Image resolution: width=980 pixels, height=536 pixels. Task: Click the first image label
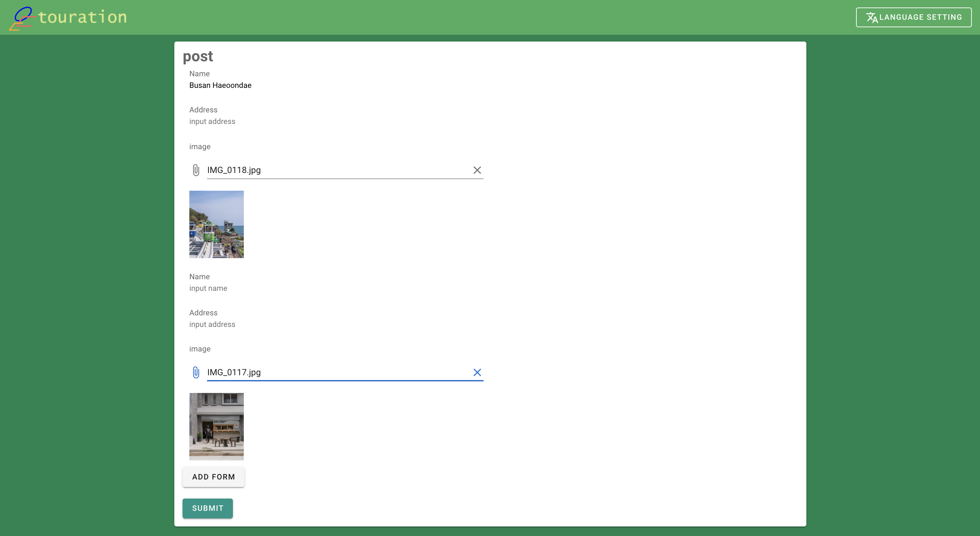point(200,147)
